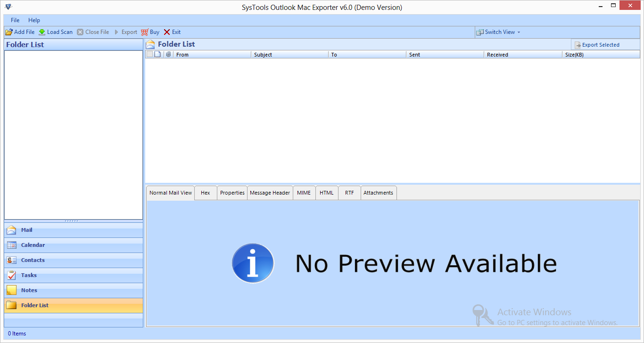
Task: Click the Exit toolbar label
Action: (176, 32)
